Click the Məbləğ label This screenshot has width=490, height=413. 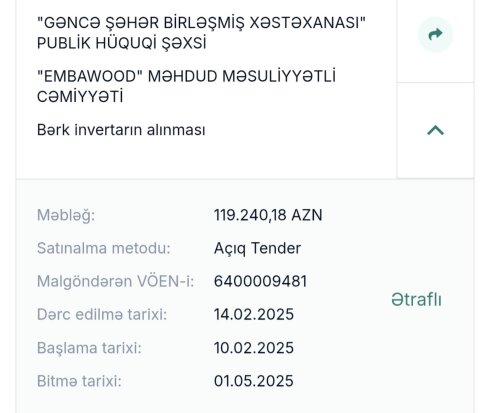pyautogui.click(x=66, y=215)
